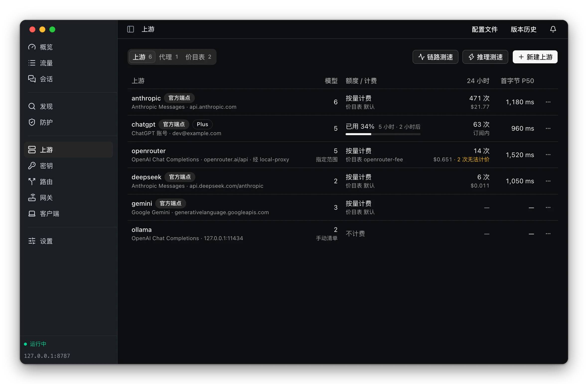Run 推理测速 inference test
Viewport: 588px width, 384px height.
[485, 57]
